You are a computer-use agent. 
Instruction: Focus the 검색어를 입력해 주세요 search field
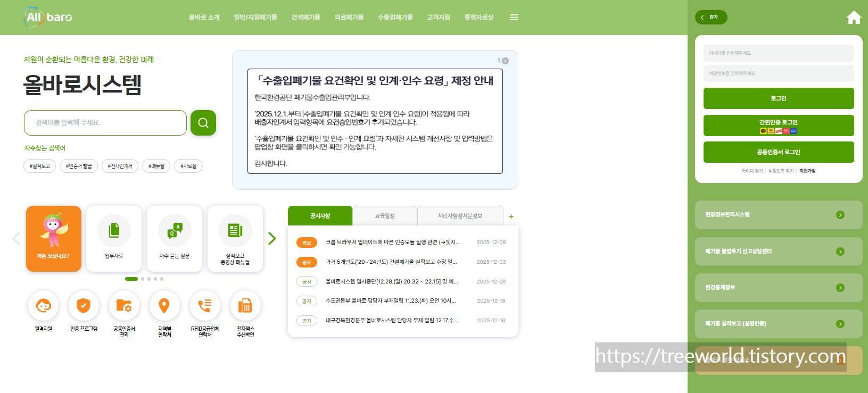click(105, 123)
